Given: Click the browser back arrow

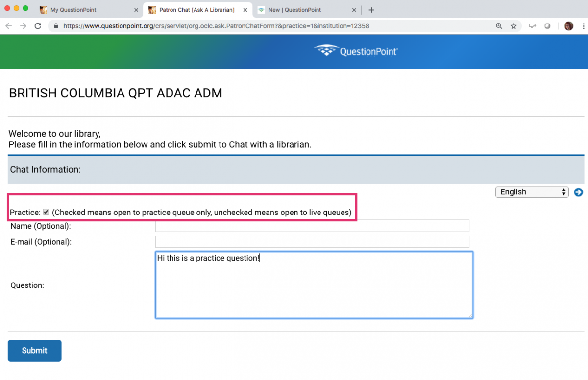Looking at the screenshot, I should 8,26.
